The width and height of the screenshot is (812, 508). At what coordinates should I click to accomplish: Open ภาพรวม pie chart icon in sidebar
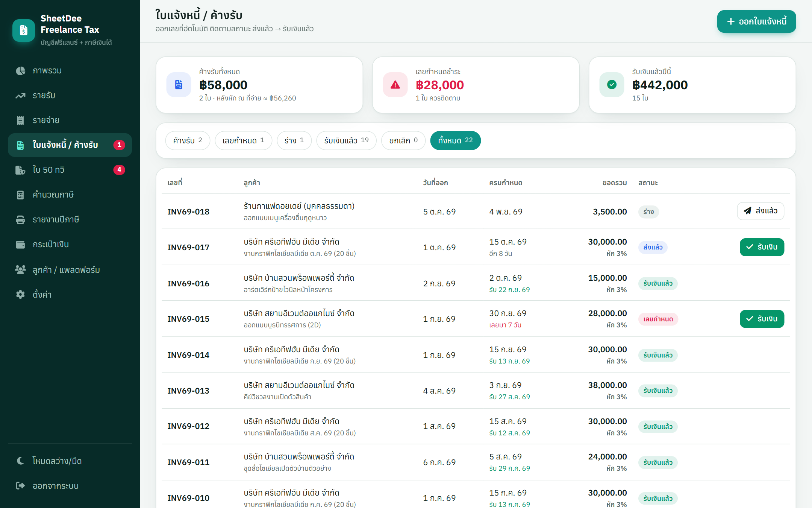click(x=20, y=71)
